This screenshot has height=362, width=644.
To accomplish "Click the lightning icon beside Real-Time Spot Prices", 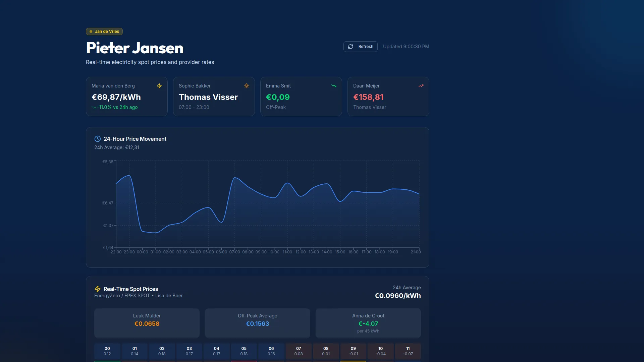I will tap(98, 289).
